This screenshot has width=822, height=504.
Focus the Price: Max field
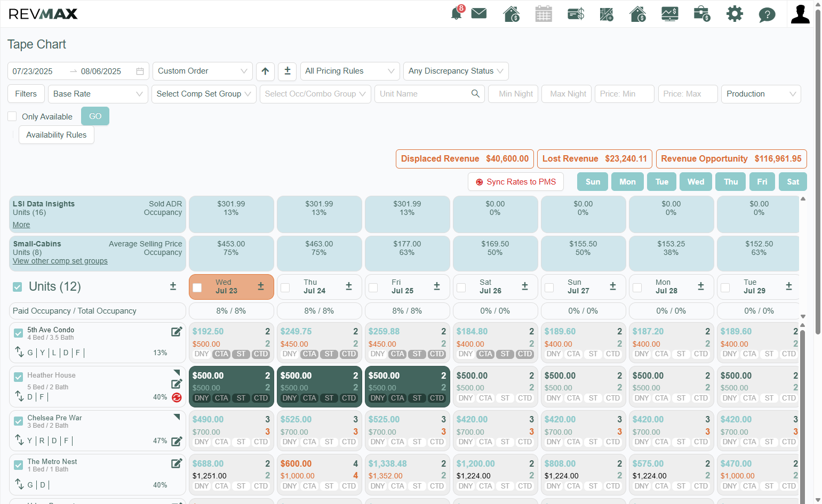coord(688,94)
